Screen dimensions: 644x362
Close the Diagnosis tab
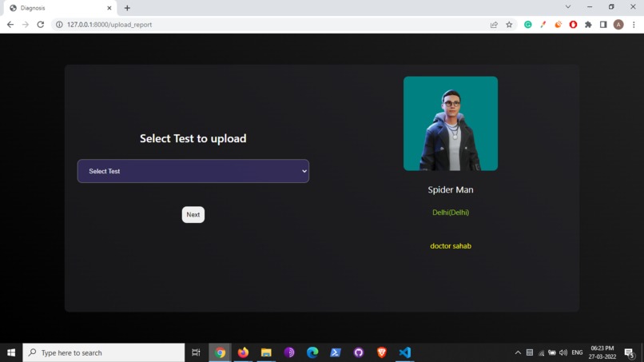[x=109, y=8]
